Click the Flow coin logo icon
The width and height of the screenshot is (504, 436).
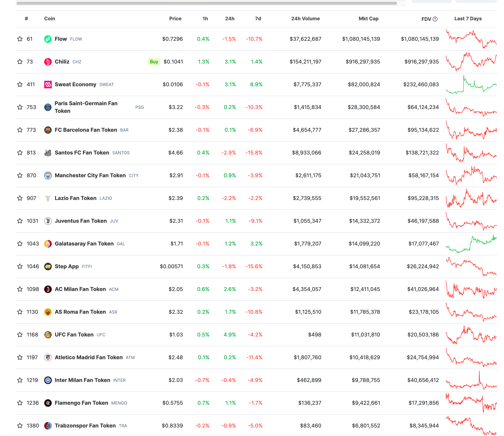point(48,39)
